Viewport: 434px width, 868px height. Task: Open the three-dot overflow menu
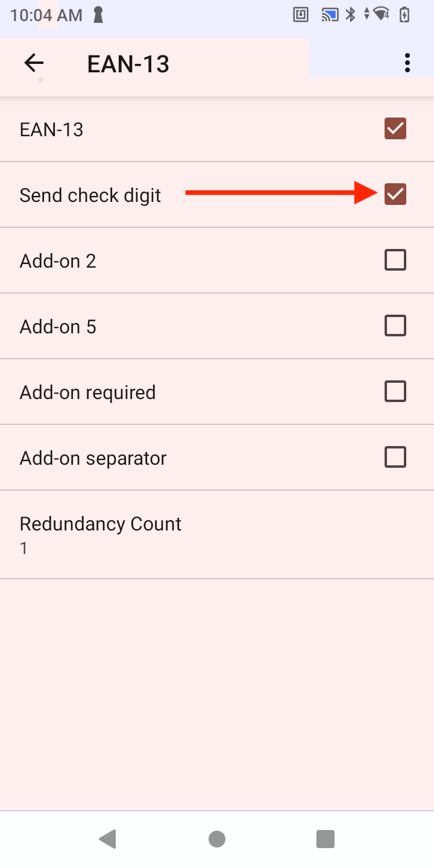pyautogui.click(x=407, y=63)
